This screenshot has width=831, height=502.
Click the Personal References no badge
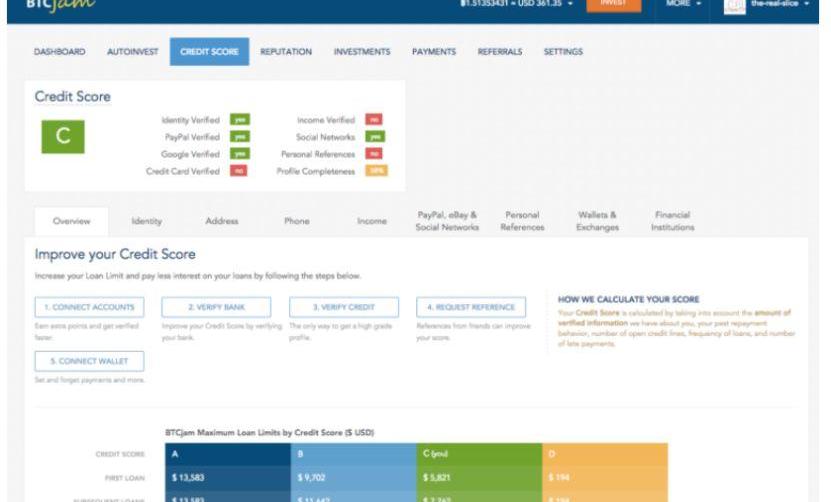[374, 154]
